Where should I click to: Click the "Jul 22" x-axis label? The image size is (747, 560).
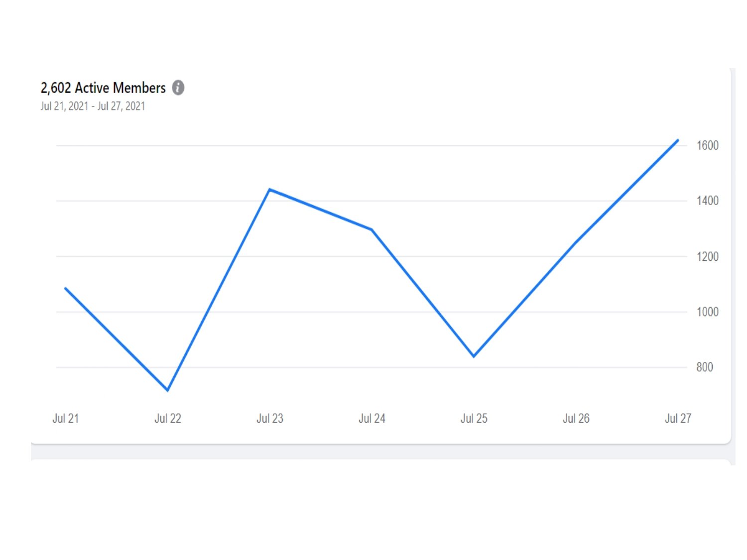pos(168,419)
